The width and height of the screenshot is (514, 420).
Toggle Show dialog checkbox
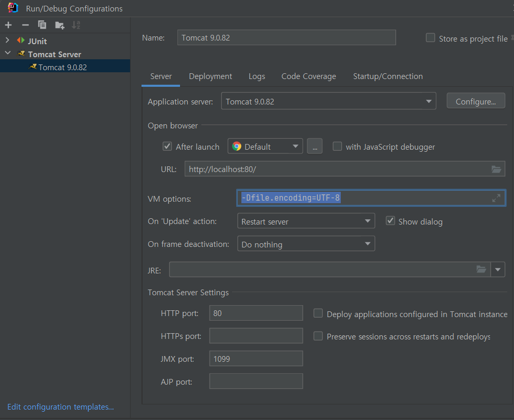(x=390, y=221)
